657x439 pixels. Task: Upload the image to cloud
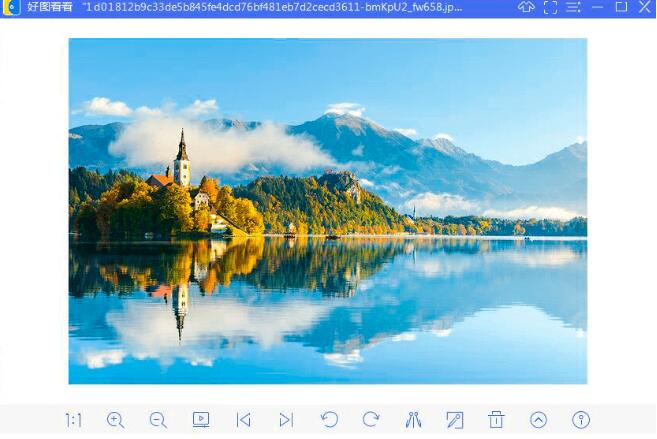click(x=526, y=7)
